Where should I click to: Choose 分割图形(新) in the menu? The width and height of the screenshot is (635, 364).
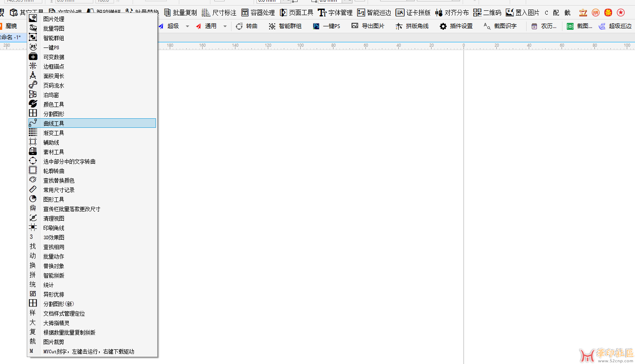(58, 304)
